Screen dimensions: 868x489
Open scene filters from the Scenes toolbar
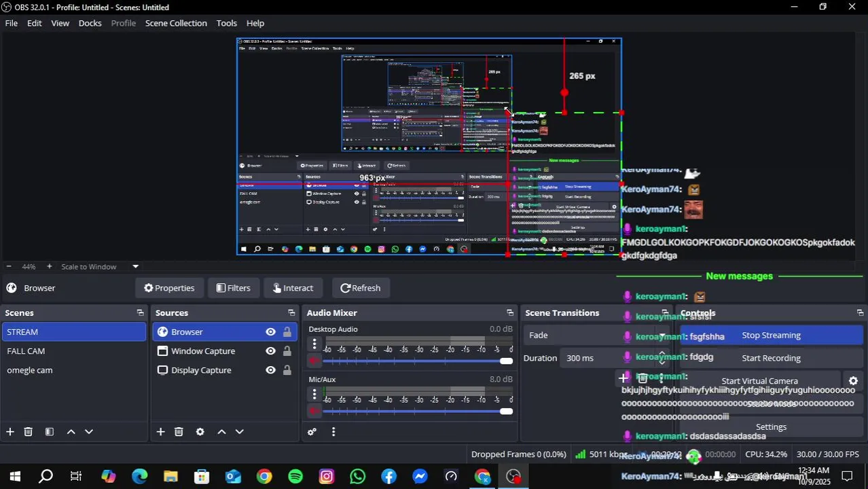pos(50,432)
